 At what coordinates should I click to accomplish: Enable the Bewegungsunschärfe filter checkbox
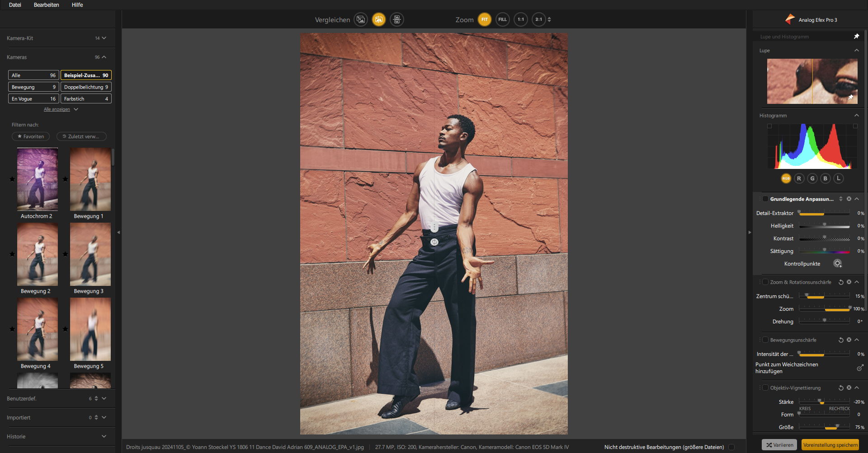(x=765, y=340)
